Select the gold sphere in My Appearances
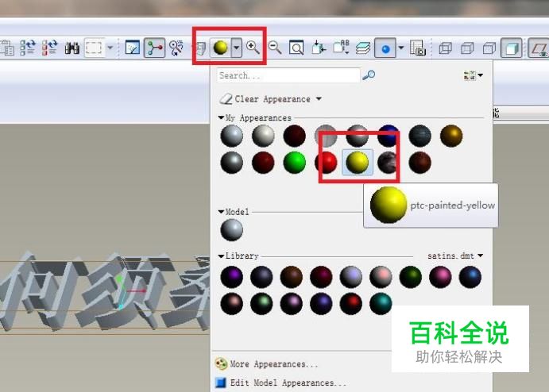This screenshot has width=549, height=392. tap(451, 136)
